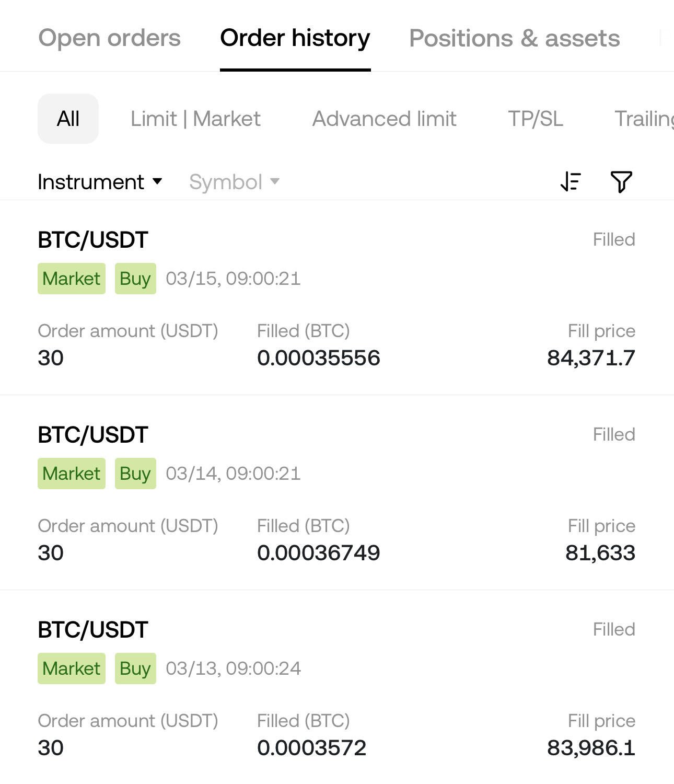The height and width of the screenshot is (784, 674).
Task: Expand the Instrument dropdown
Action: pyautogui.click(x=100, y=182)
